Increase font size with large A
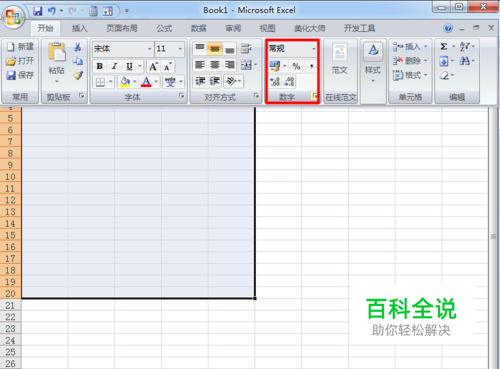 (153, 66)
